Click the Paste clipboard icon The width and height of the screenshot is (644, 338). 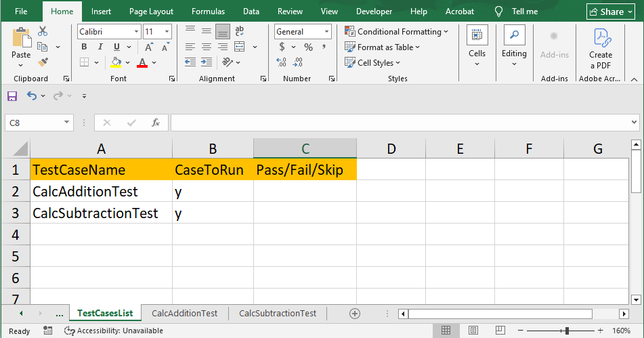(22, 38)
